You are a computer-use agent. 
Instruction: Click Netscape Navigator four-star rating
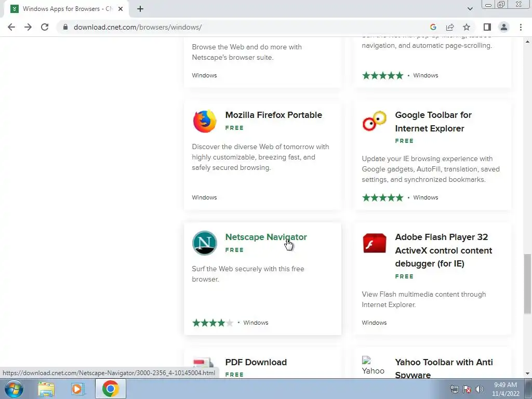point(212,323)
